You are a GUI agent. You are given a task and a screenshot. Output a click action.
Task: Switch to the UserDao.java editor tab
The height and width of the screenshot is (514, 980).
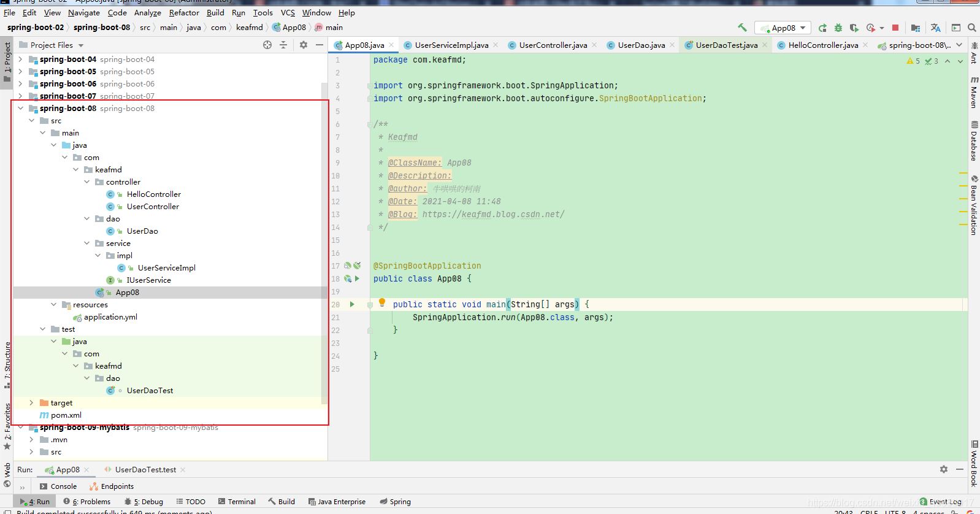point(641,45)
